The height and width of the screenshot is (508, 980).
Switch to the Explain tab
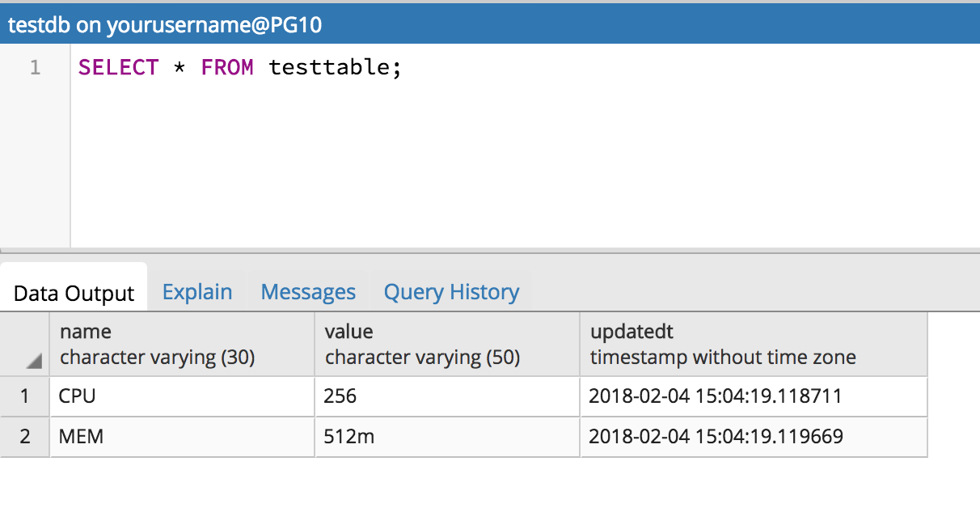[x=196, y=291]
